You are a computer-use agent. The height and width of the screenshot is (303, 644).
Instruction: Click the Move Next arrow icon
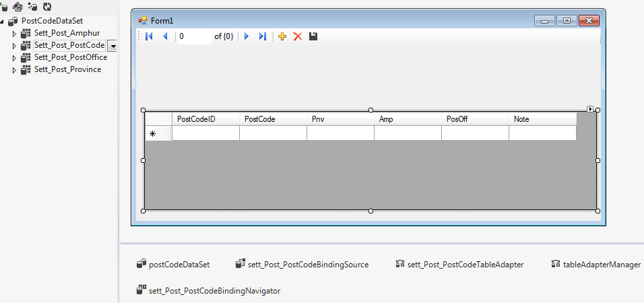[x=247, y=36]
